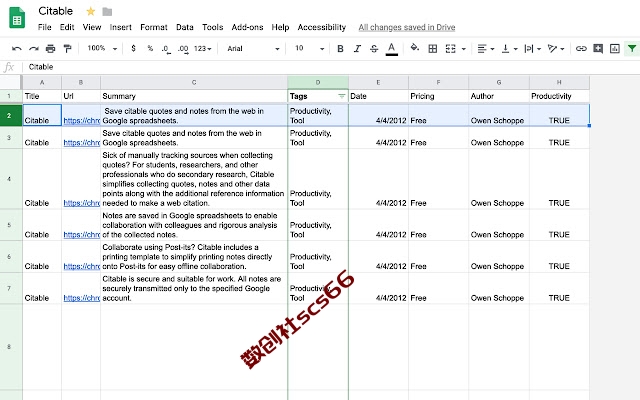Open zoom 100% dropdown

coord(102,48)
